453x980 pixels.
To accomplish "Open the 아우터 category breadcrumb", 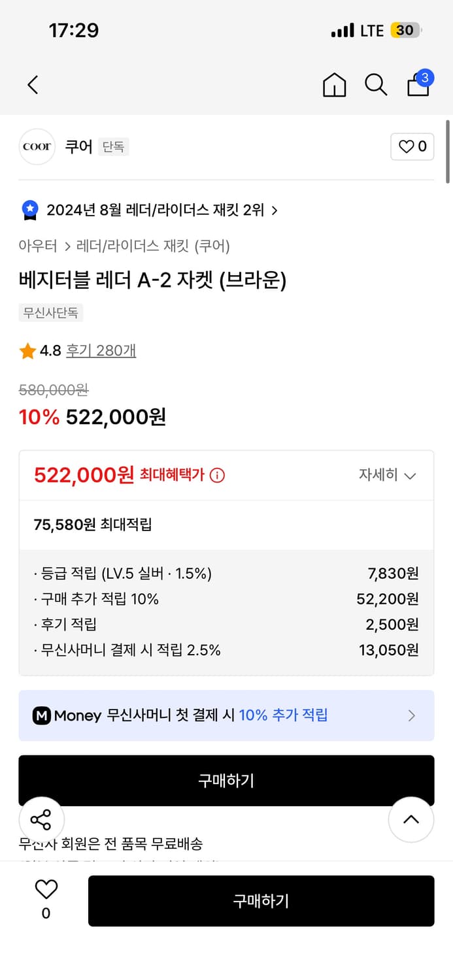I will [37, 246].
